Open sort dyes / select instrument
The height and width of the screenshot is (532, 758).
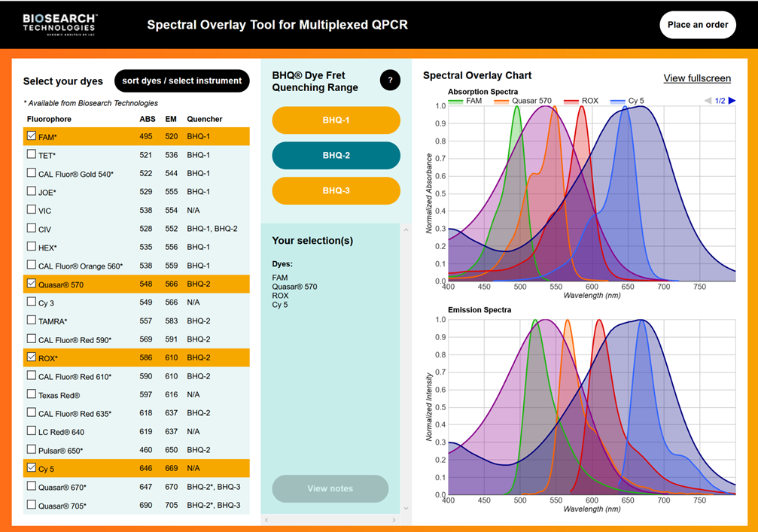tap(181, 81)
